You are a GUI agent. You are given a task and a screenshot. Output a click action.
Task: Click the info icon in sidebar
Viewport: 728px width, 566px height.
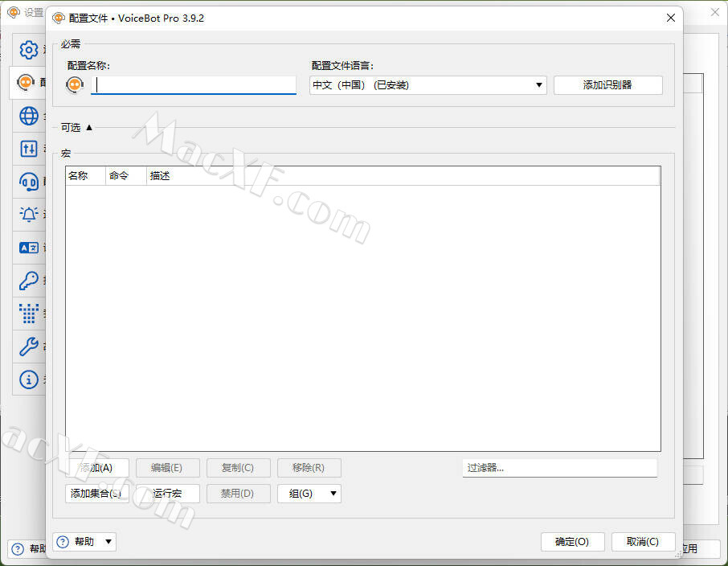tap(29, 379)
